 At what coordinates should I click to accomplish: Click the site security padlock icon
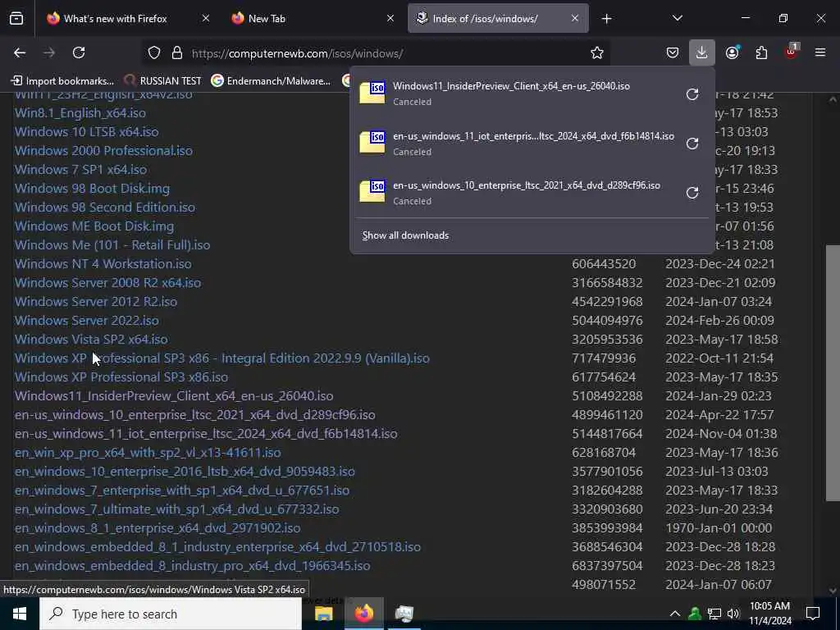point(177,52)
